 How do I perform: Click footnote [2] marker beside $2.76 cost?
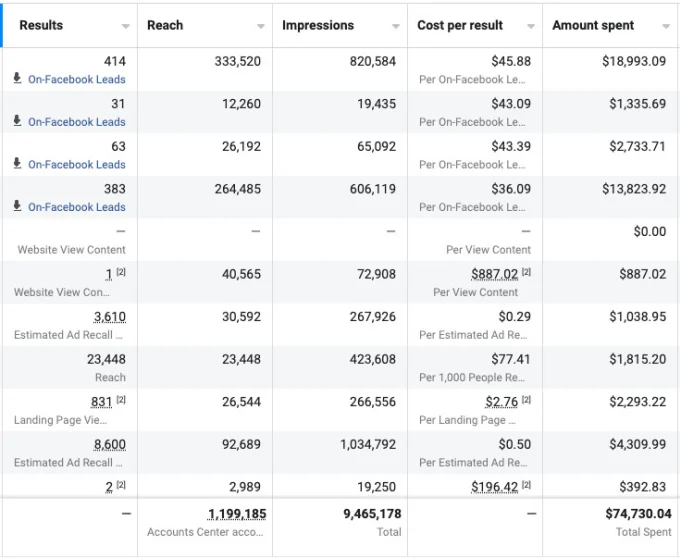[526, 401]
